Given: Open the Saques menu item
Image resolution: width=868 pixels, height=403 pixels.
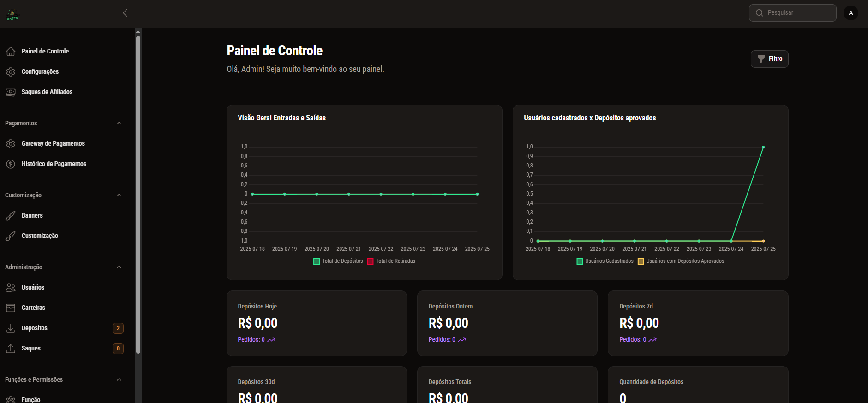Looking at the screenshot, I should pyautogui.click(x=31, y=349).
